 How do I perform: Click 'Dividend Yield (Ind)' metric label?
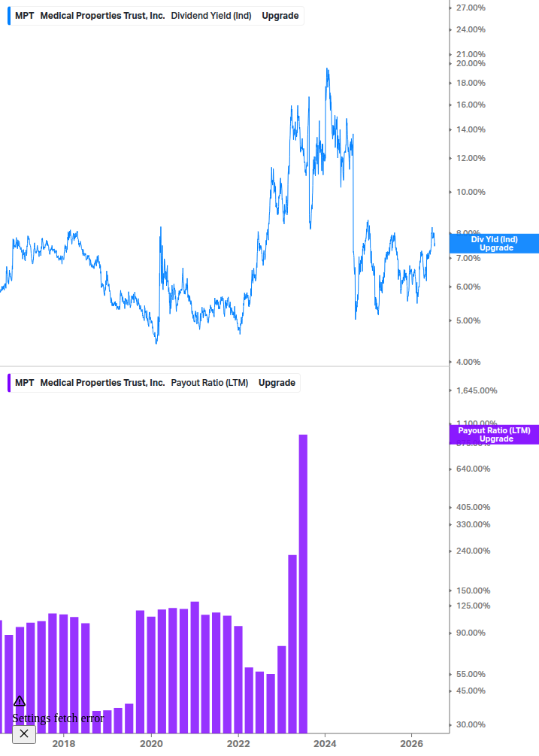(211, 16)
